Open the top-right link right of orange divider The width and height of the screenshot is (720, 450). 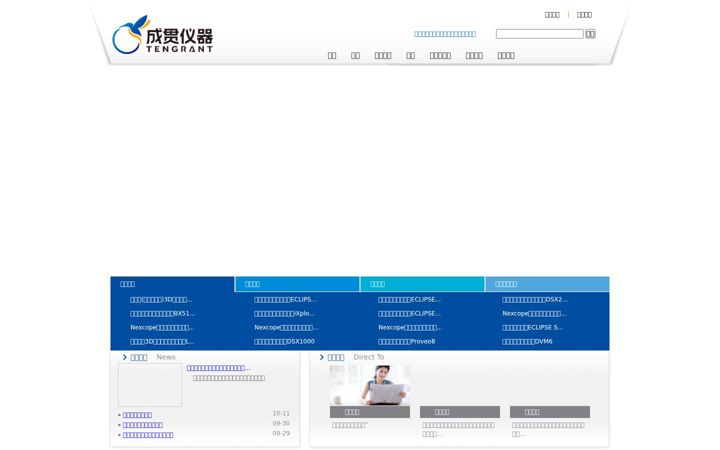point(584,15)
